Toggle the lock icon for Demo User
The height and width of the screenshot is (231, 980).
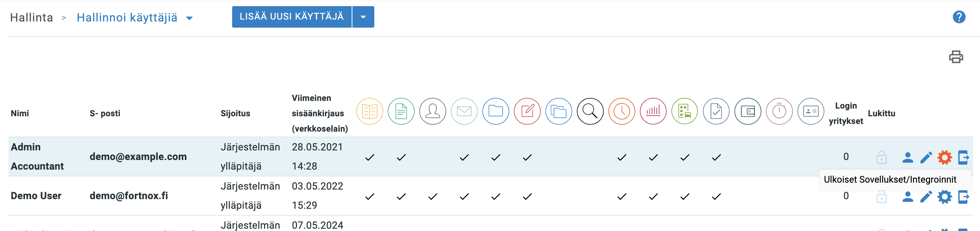click(x=881, y=197)
